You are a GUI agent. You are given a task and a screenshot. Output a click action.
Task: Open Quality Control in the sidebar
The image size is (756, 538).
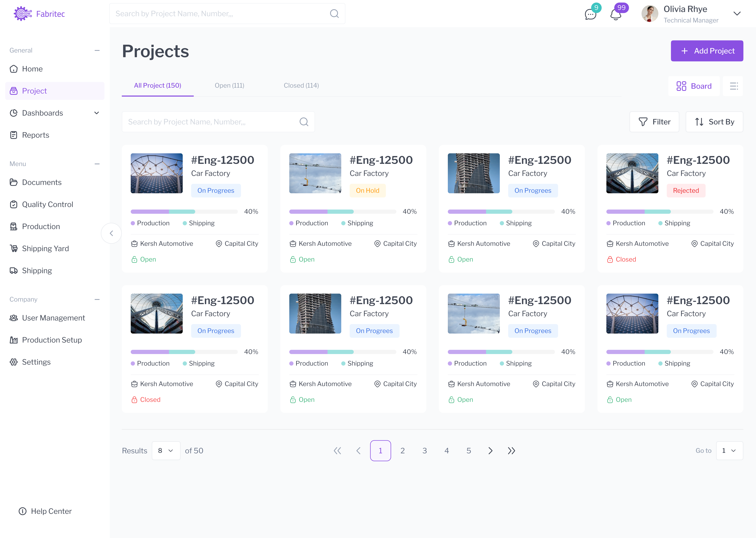coord(47,204)
